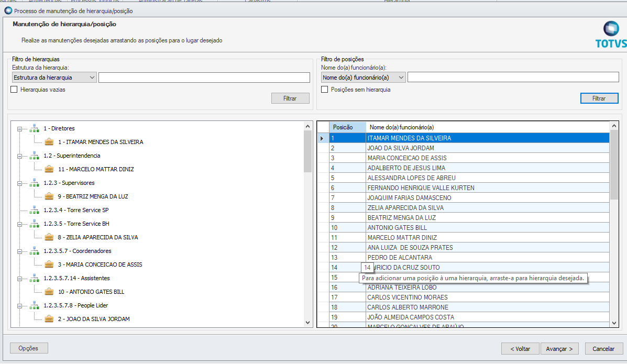This screenshot has width=627, height=364.
Task: Select table row ADALBERTO DE JESUS LIMA
Action: (x=469, y=168)
